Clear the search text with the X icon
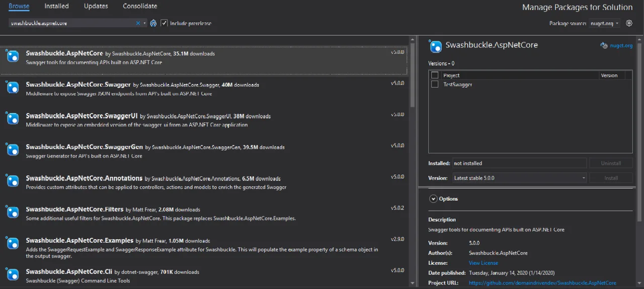 coord(138,23)
